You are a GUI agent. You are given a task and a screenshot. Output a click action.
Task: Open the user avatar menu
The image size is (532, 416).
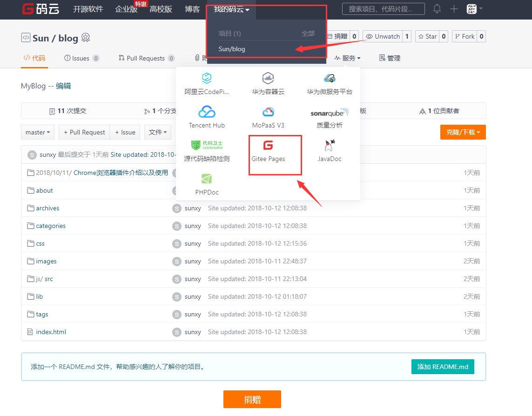tap(474, 9)
